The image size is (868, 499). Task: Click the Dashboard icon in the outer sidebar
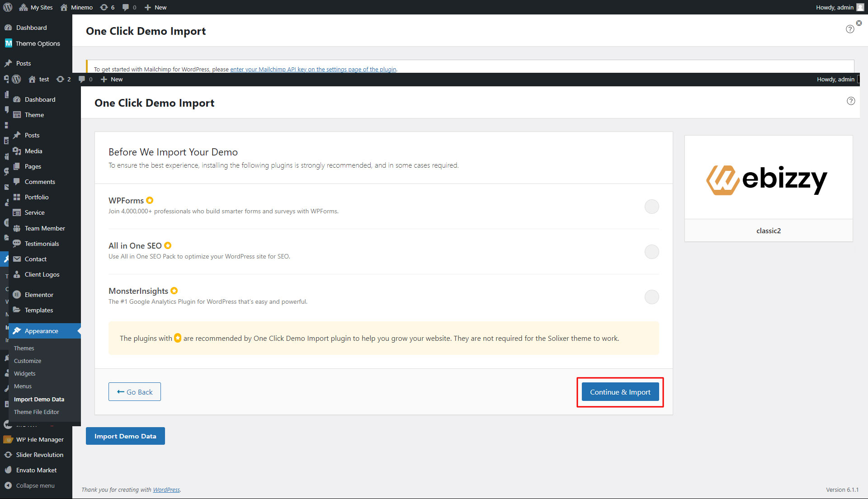click(x=8, y=28)
